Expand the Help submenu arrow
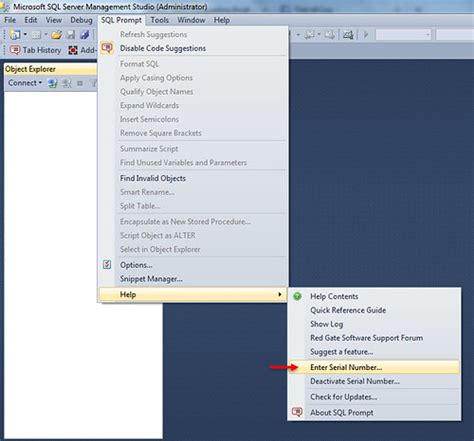The width and height of the screenshot is (474, 441). [x=280, y=294]
